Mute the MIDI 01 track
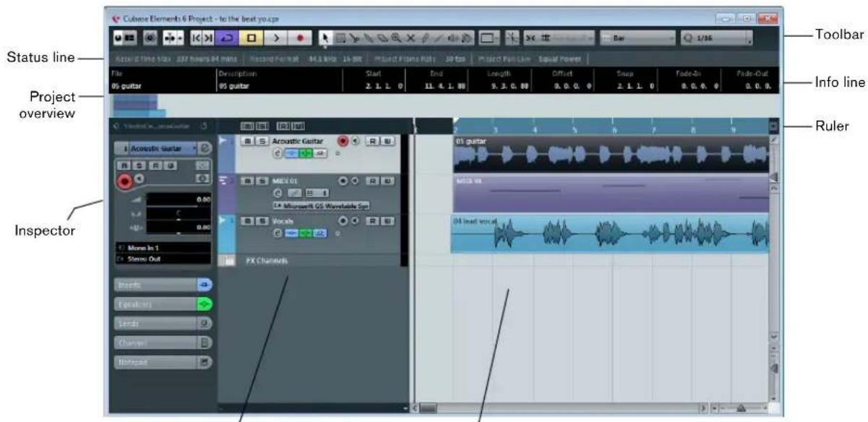Image resolution: width=868 pixels, height=422 pixels. [x=246, y=181]
